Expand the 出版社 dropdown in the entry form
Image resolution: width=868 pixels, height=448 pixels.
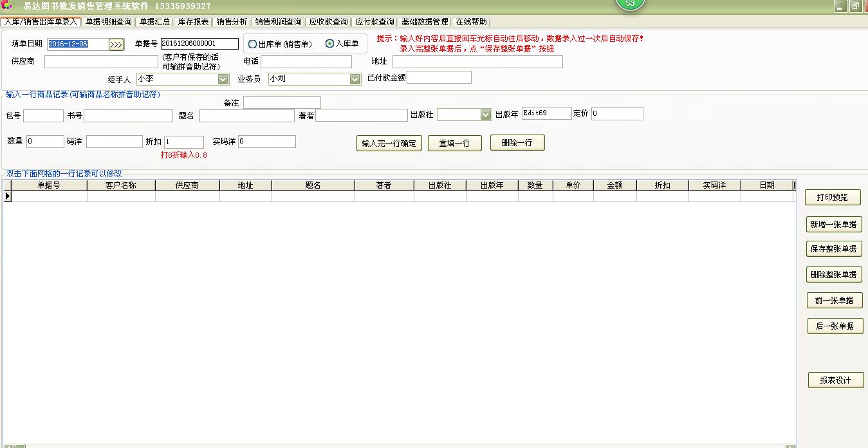[486, 115]
